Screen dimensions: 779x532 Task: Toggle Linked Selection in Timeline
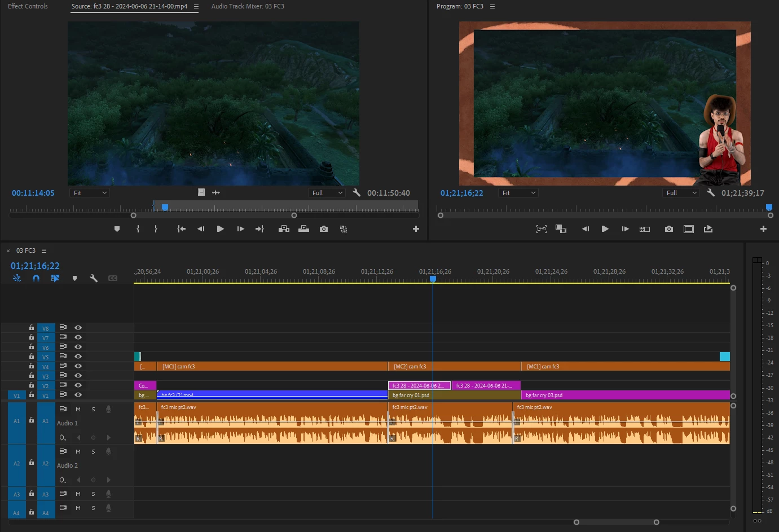tap(55, 278)
